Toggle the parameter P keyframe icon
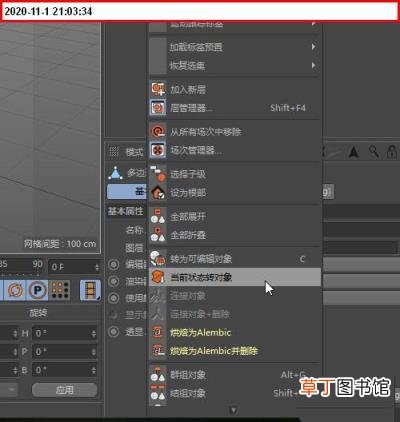This screenshot has width=400, height=422. tap(37, 290)
